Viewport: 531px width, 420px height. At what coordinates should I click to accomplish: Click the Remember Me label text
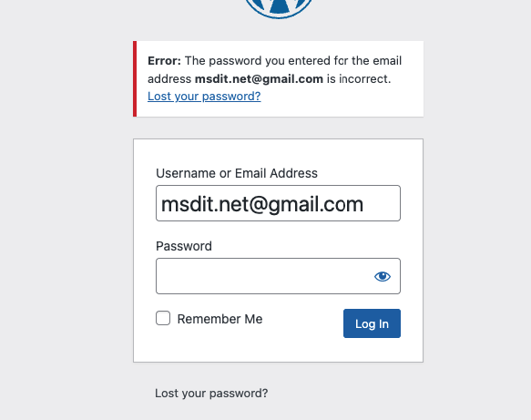[x=220, y=319]
